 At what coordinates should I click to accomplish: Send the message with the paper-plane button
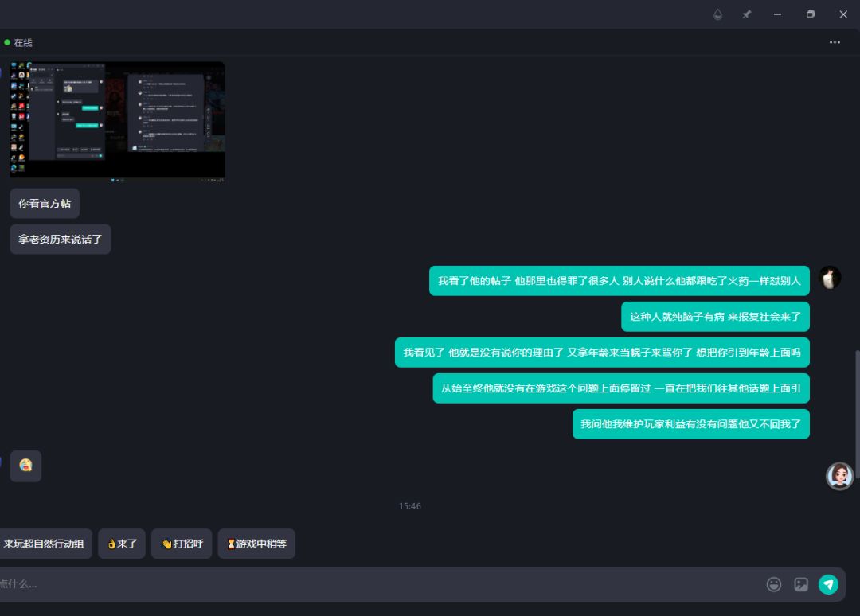(x=828, y=584)
